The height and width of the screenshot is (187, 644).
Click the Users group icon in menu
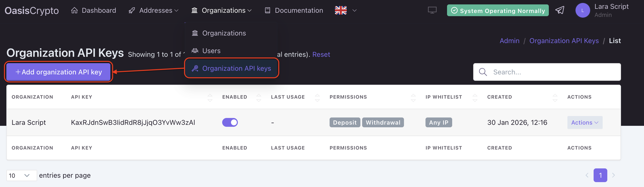[x=195, y=51]
